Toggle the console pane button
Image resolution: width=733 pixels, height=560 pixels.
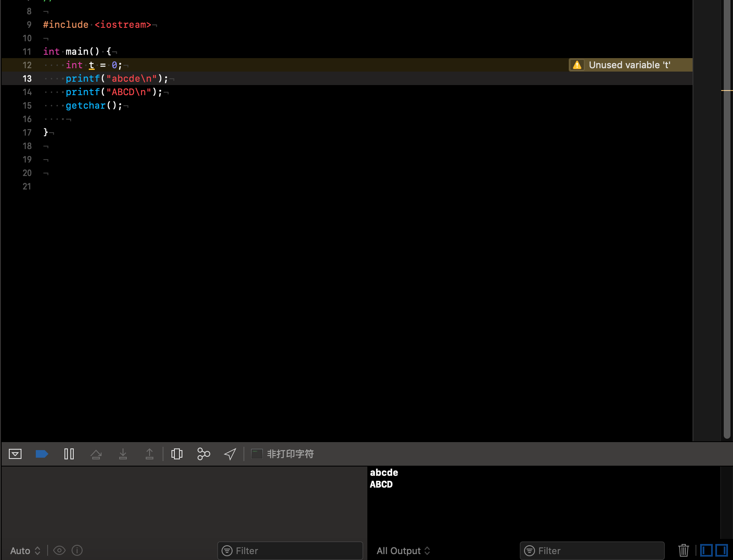pos(722,550)
